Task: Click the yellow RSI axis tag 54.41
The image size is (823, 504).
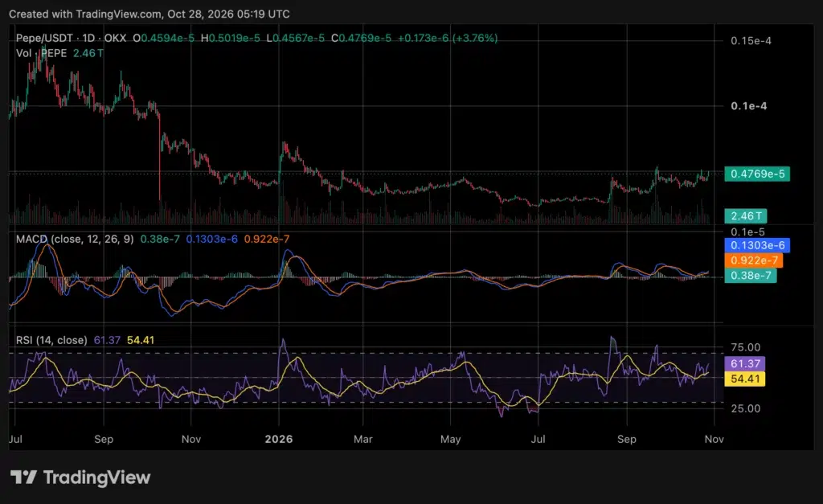Action: (x=745, y=379)
